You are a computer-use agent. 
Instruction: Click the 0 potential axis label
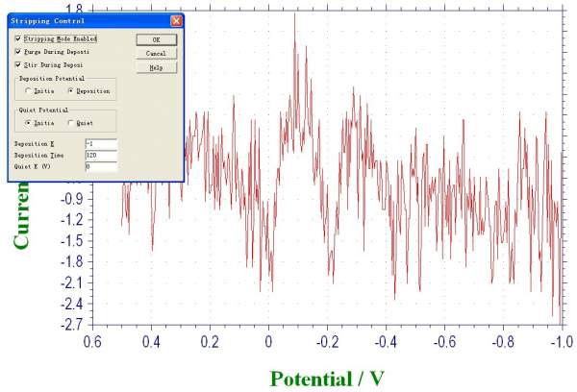click(268, 342)
